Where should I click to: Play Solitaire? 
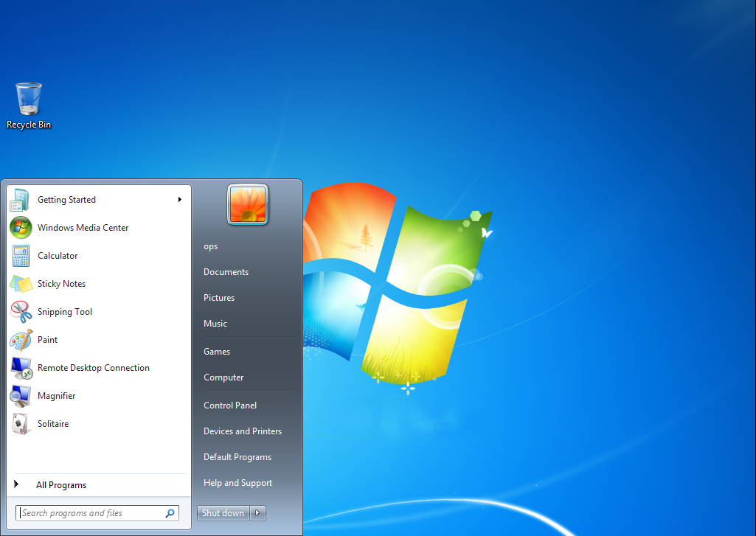(x=52, y=424)
